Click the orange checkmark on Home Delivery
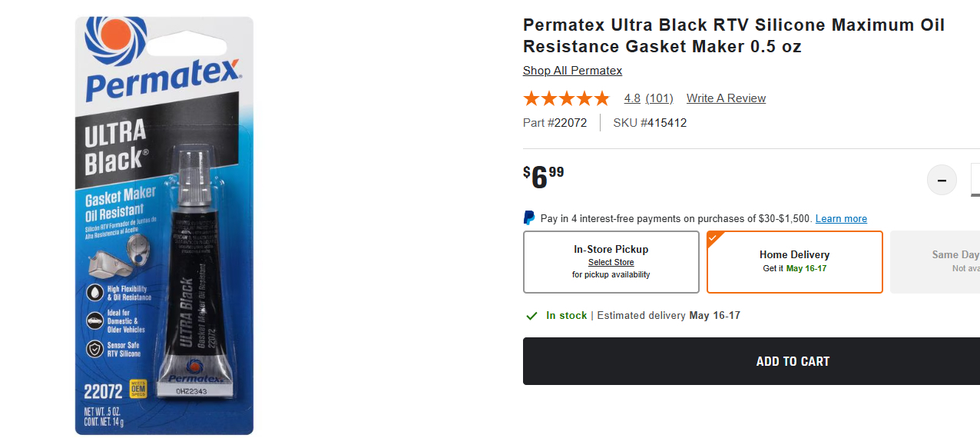980x448 pixels. [713, 237]
